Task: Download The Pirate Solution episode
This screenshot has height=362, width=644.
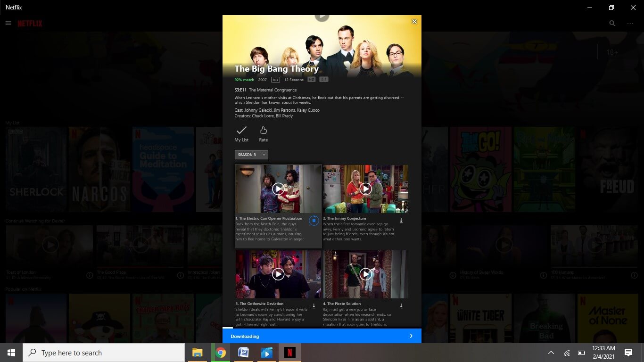Action: (401, 306)
